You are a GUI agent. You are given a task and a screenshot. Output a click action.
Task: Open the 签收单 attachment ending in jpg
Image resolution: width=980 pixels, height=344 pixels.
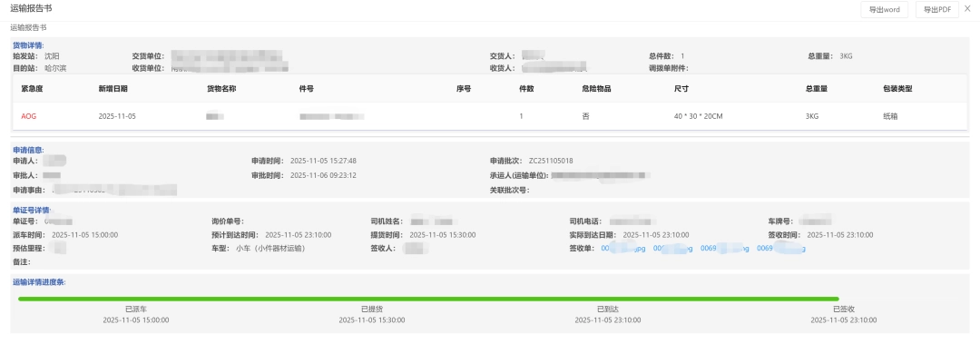(x=622, y=249)
